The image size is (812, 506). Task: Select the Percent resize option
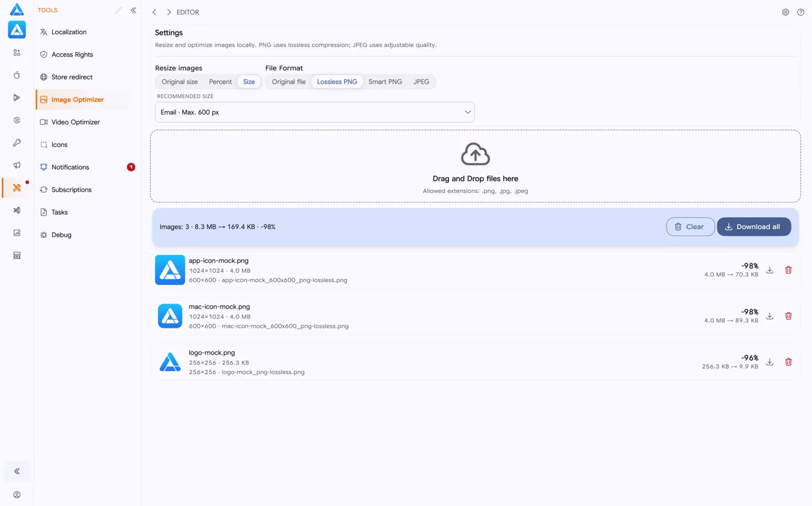[x=220, y=82]
